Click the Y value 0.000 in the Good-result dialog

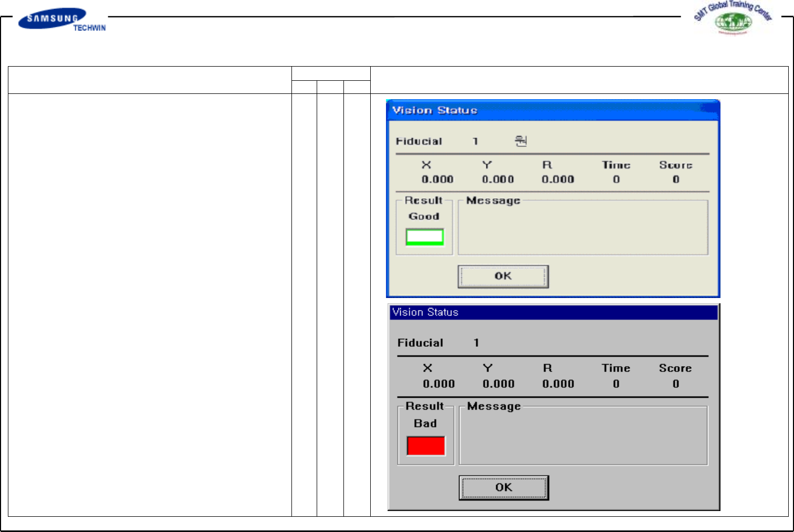point(498,179)
